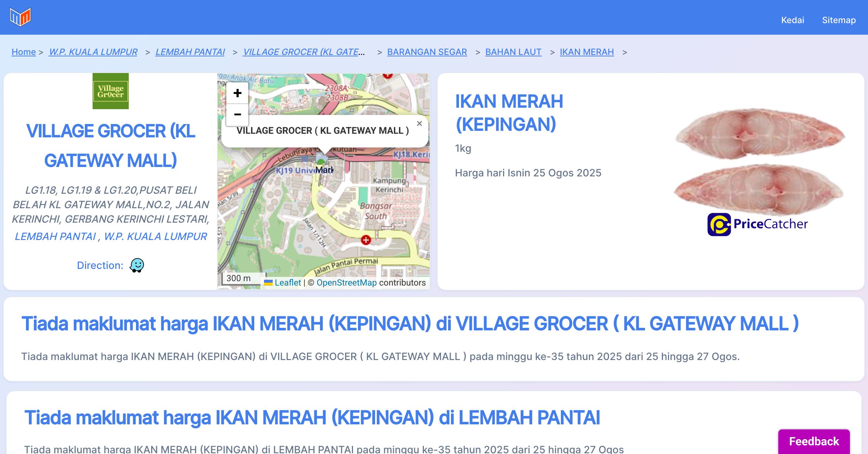Open the Kedai menu item

[x=792, y=20]
